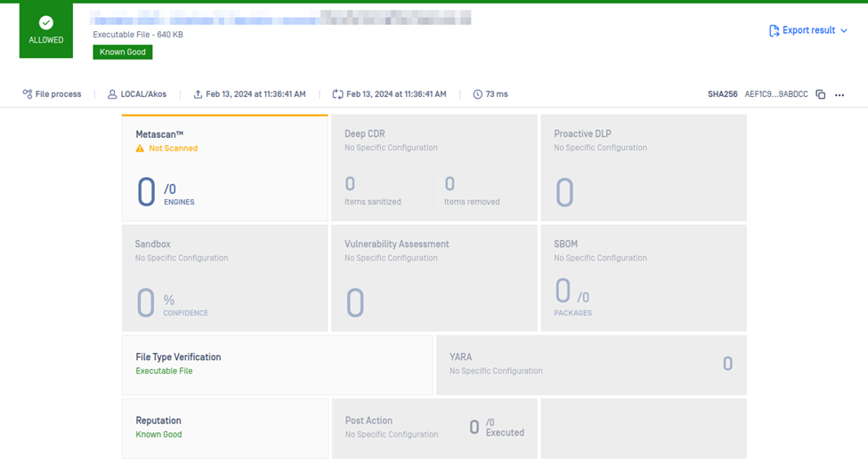Click the Export result document icon
Image resolution: width=868 pixels, height=466 pixels.
click(774, 30)
